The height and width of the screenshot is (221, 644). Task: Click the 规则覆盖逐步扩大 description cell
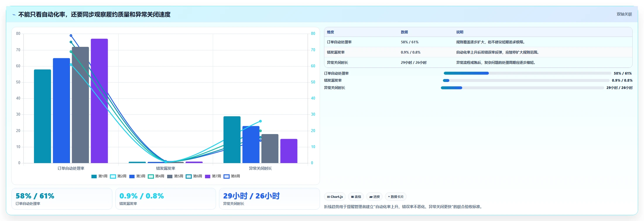point(491,42)
